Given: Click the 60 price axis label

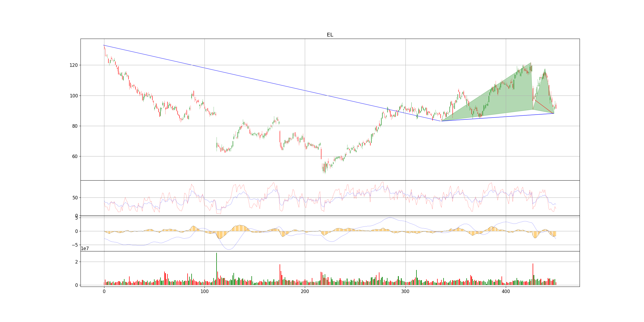Looking at the screenshot, I should point(75,156).
